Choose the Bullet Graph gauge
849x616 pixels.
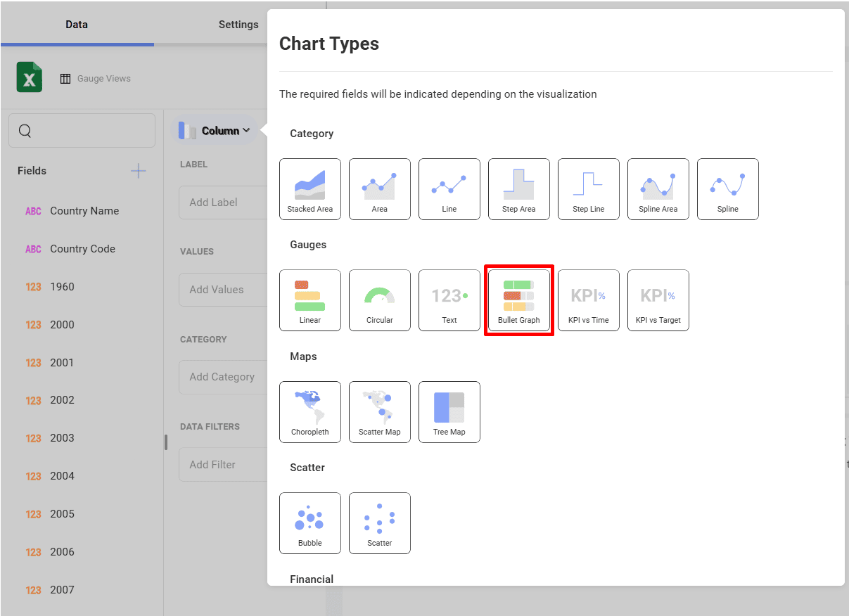point(519,300)
